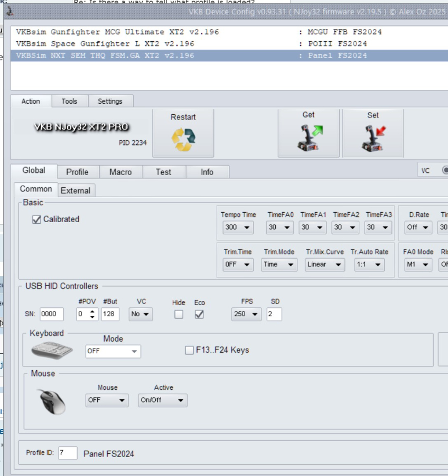Click the Get button with green arrow joystick
The height and width of the screenshot is (476, 448).
[x=309, y=133]
